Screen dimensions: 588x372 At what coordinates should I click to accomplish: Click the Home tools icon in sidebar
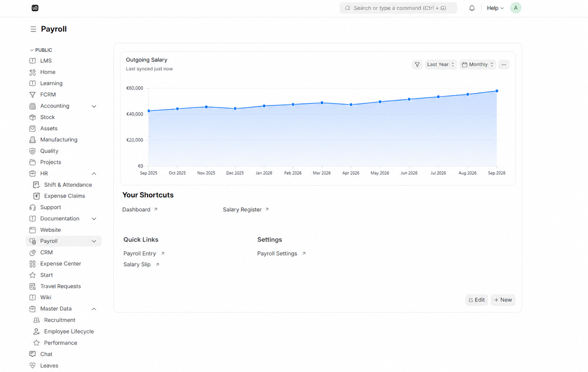(32, 72)
